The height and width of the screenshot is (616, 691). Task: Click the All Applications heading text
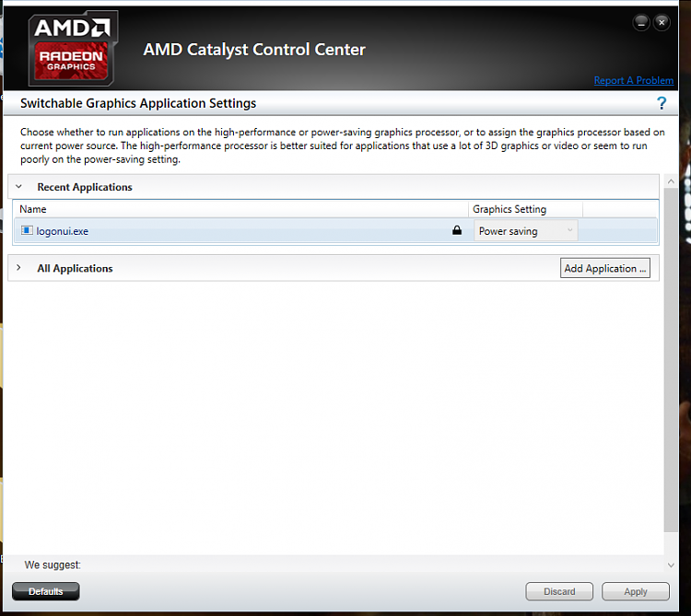click(75, 268)
